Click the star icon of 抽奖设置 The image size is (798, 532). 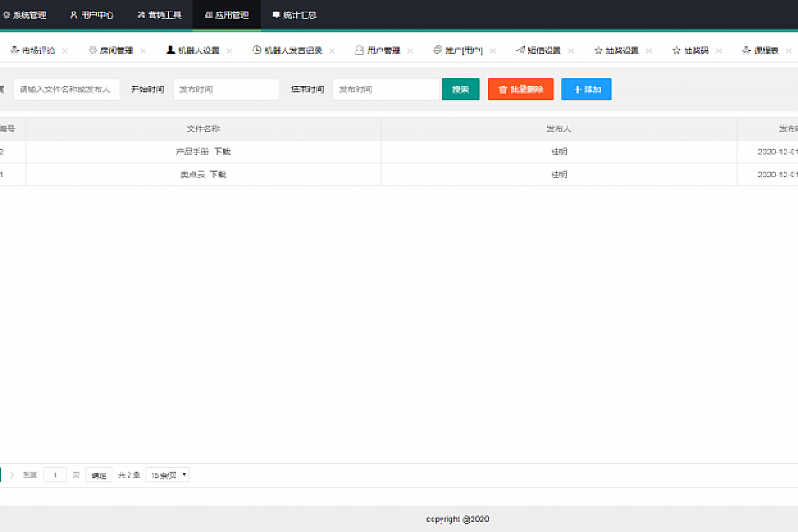pyautogui.click(x=598, y=50)
